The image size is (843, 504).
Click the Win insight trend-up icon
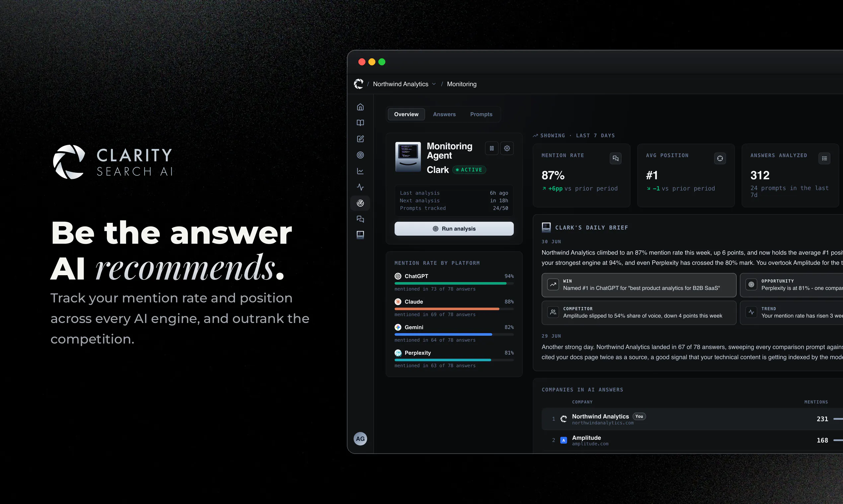point(553,284)
